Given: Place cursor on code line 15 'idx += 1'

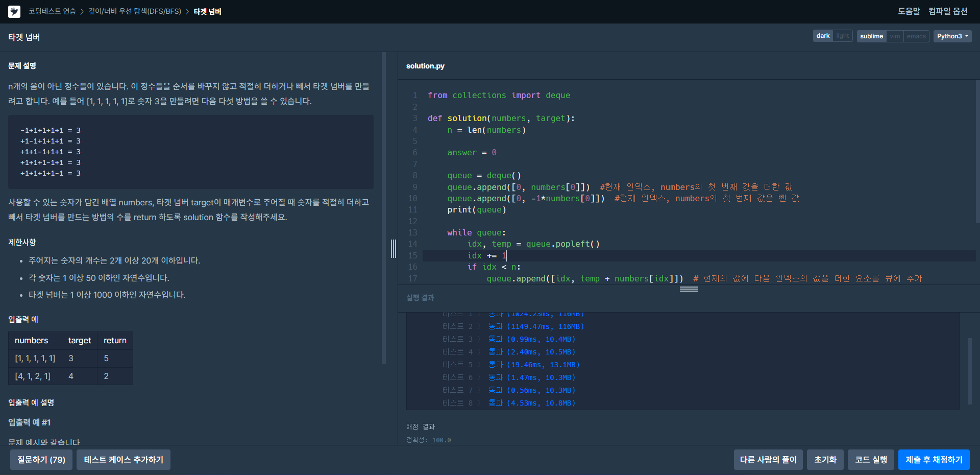Looking at the screenshot, I should coord(487,255).
